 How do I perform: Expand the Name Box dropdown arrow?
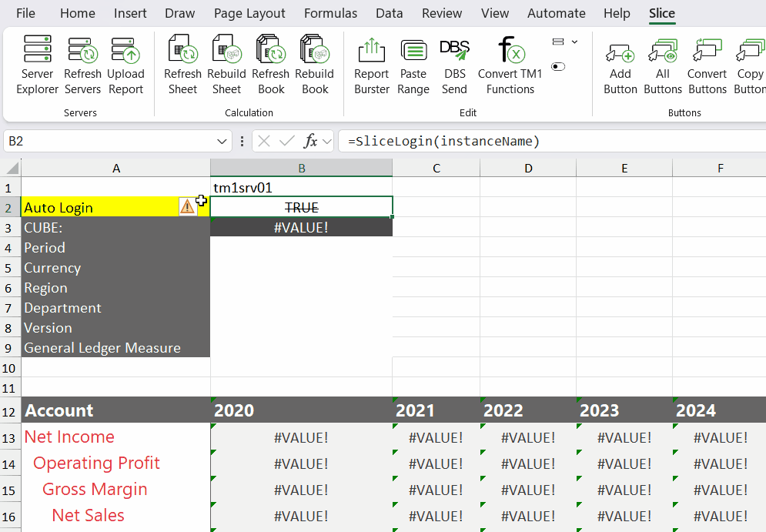pyautogui.click(x=222, y=142)
